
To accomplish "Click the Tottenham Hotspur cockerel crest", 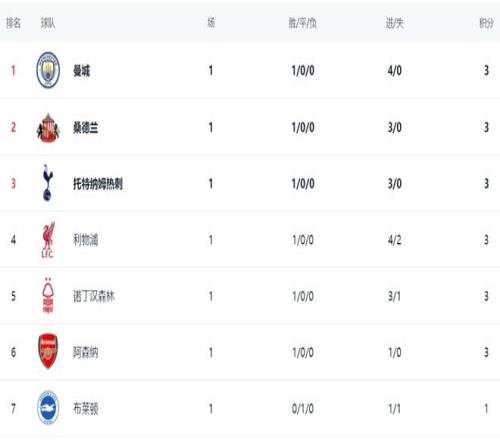I will 48,183.
